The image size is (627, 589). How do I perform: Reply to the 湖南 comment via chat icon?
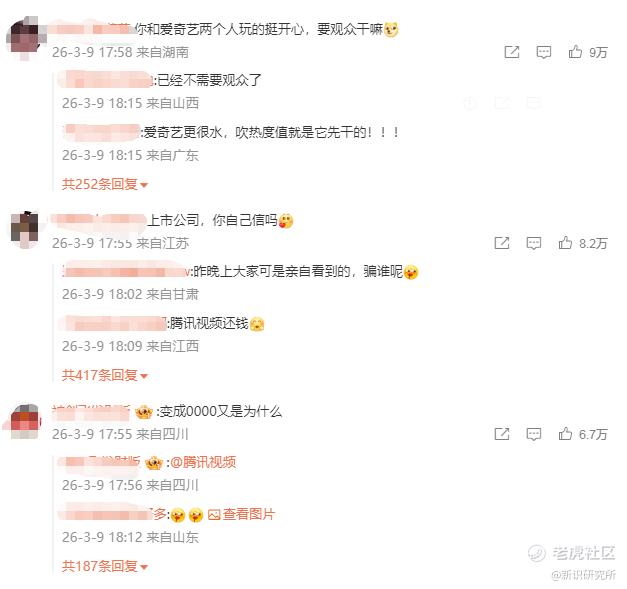(543, 52)
